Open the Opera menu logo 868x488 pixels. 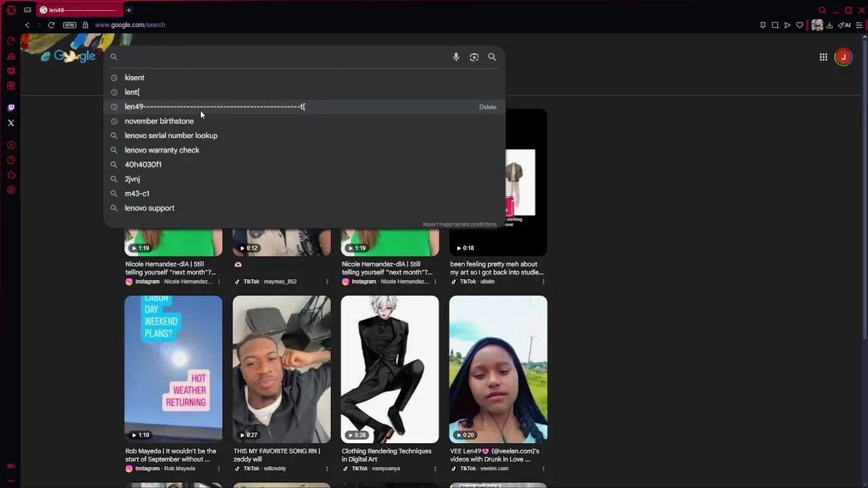(x=11, y=10)
